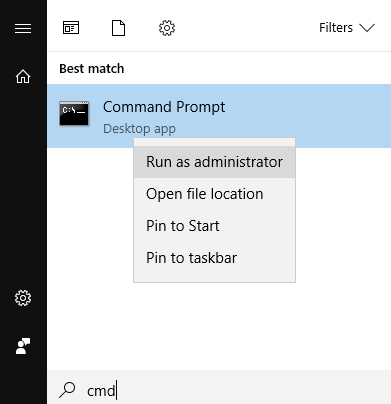Click the Home icon in sidebar
Image resolution: width=391 pixels, height=404 pixels.
tap(23, 76)
